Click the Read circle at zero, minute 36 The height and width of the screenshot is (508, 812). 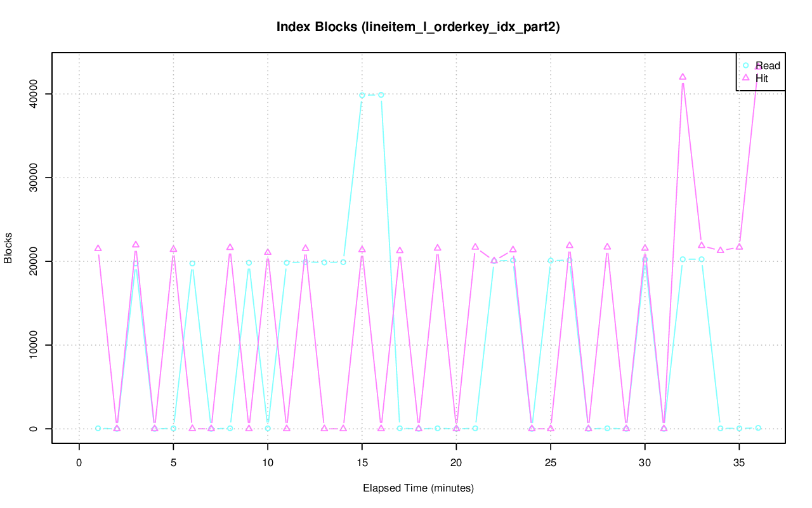758,428
